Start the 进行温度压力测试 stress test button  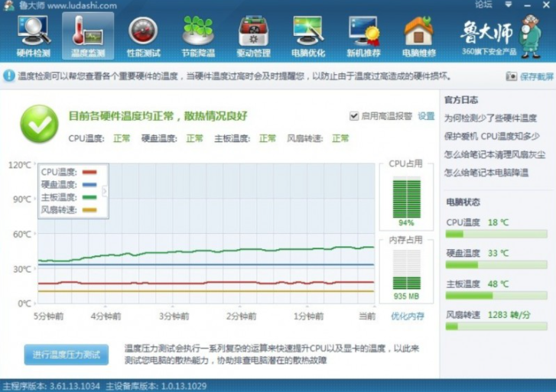pyautogui.click(x=66, y=355)
